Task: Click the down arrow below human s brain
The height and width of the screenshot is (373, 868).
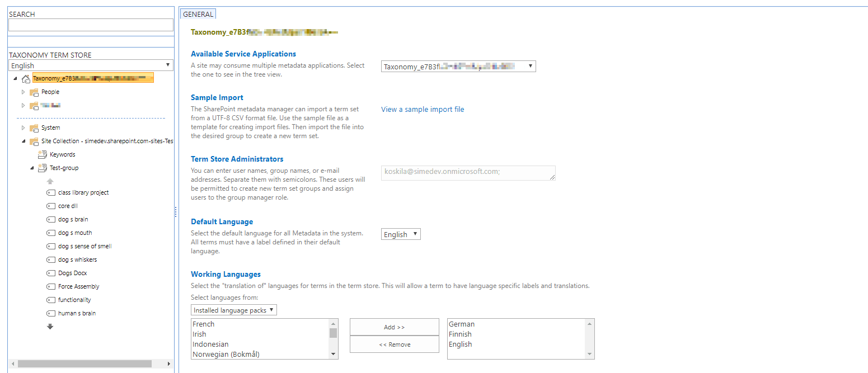Action: click(x=50, y=327)
